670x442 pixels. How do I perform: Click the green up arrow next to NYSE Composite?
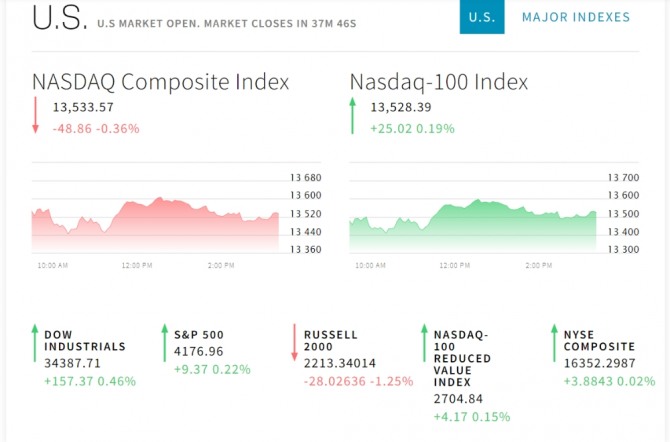click(x=554, y=343)
